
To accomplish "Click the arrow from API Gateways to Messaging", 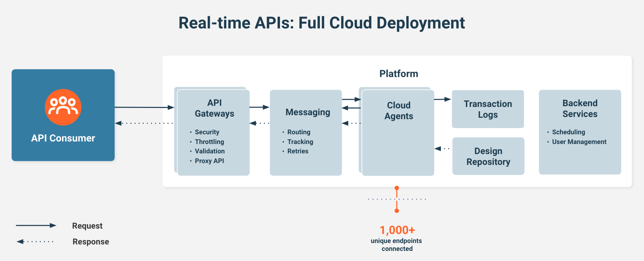I will [259, 107].
